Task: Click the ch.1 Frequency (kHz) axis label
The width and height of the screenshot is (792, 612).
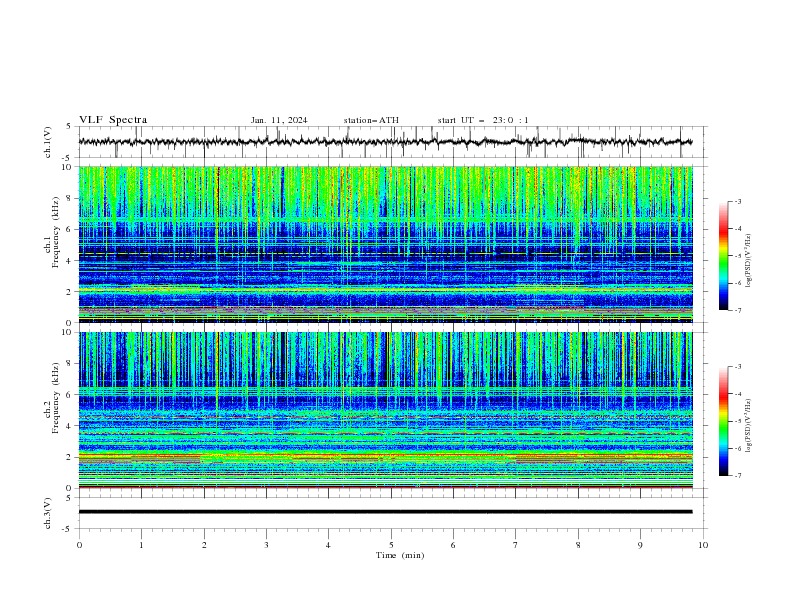Action: tap(56, 230)
